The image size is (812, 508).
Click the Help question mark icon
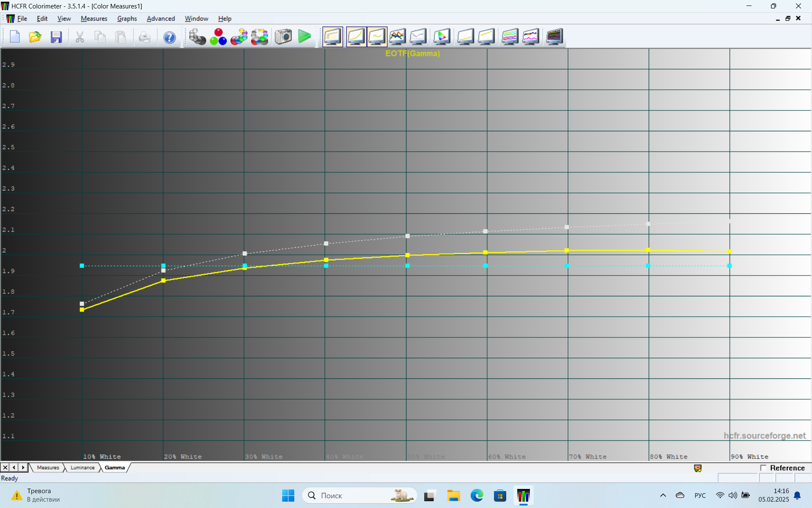[169, 37]
